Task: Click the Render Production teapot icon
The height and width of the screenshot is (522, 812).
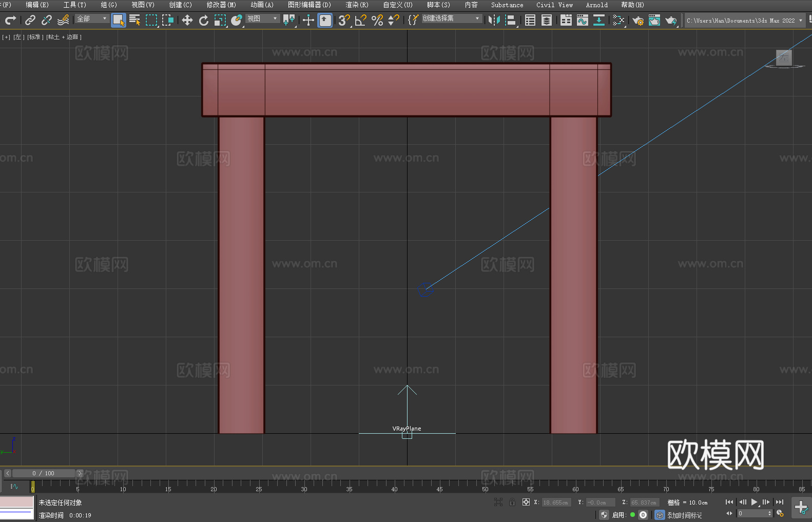Action: 671,20
